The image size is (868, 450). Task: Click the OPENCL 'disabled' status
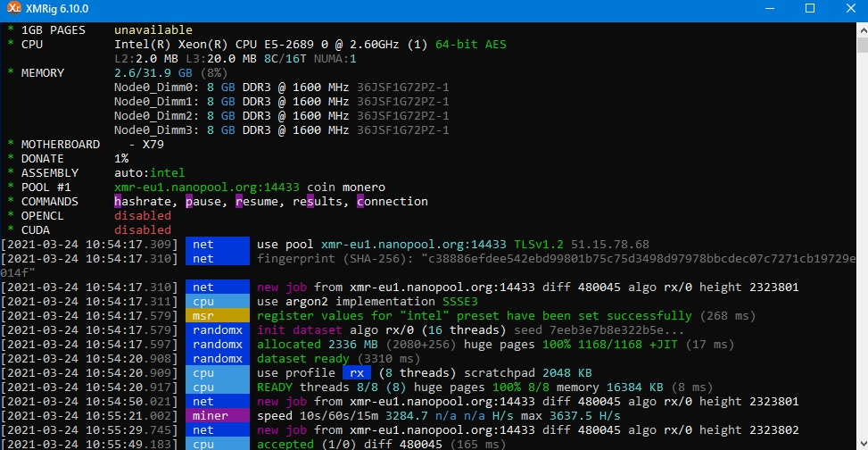[x=143, y=215]
